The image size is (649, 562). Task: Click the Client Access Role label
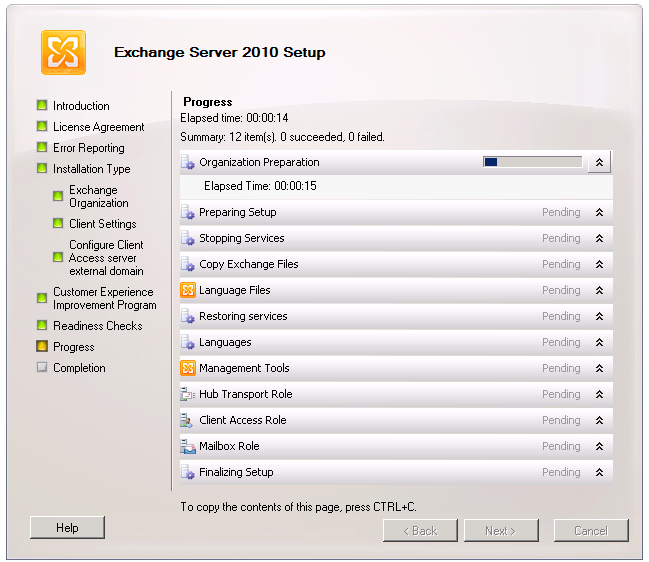[x=243, y=420]
